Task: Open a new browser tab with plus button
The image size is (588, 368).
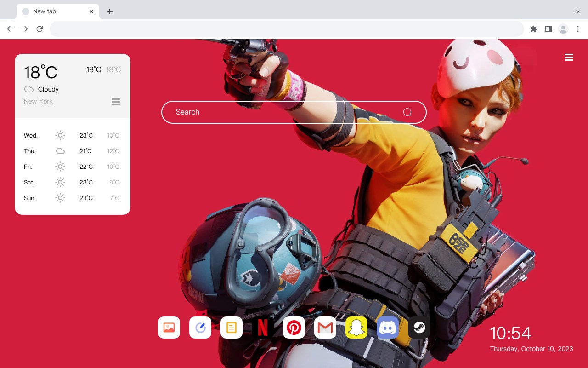Action: [109, 11]
